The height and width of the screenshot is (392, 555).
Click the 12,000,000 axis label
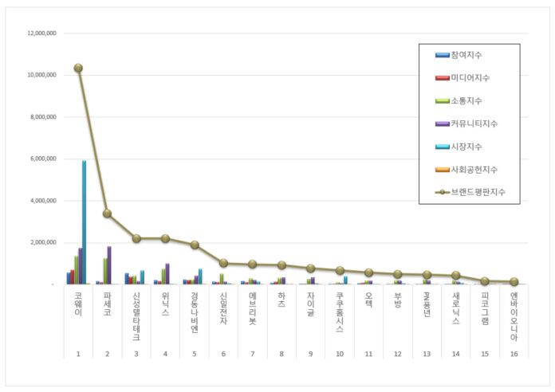pyautogui.click(x=41, y=33)
